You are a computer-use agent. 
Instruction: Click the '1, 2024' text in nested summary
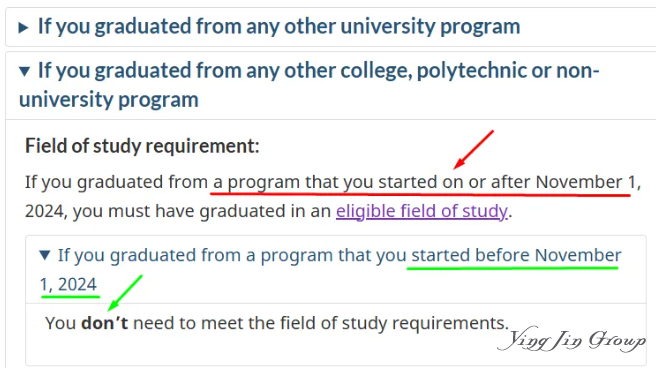point(68,284)
